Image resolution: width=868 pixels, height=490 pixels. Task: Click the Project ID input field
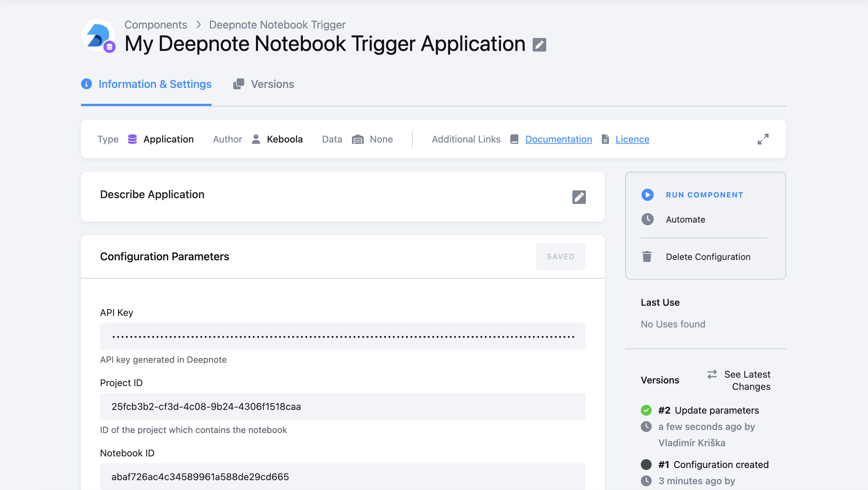coord(343,407)
